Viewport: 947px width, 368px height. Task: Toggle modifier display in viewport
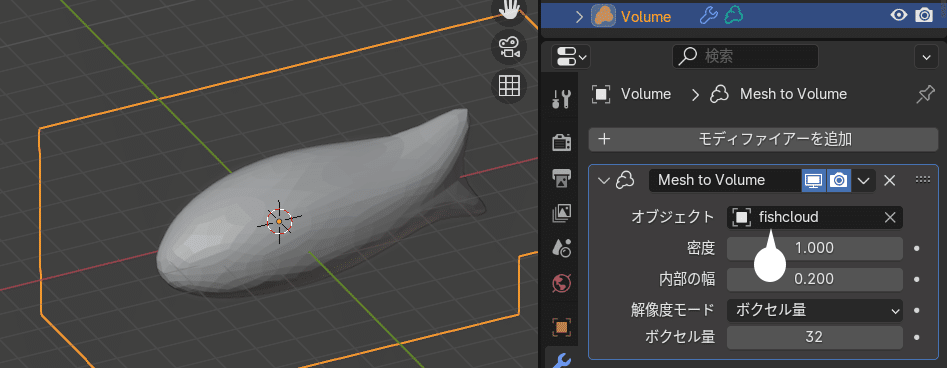[814, 180]
